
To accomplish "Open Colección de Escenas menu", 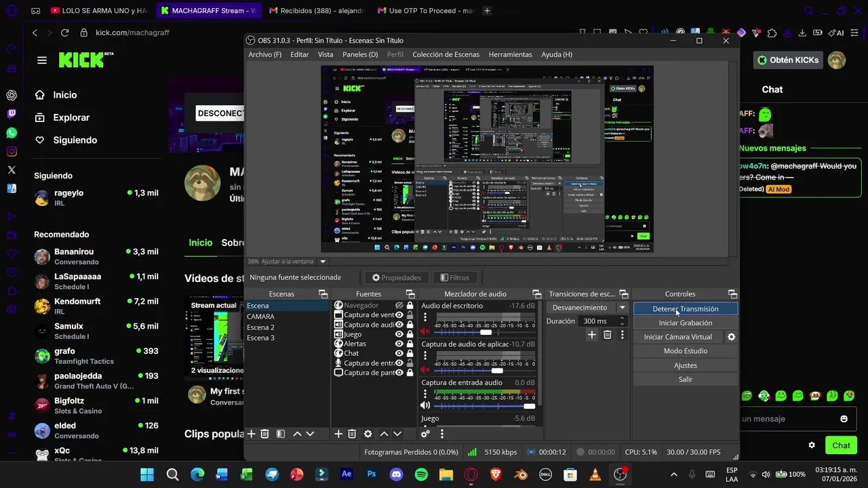I will click(446, 54).
